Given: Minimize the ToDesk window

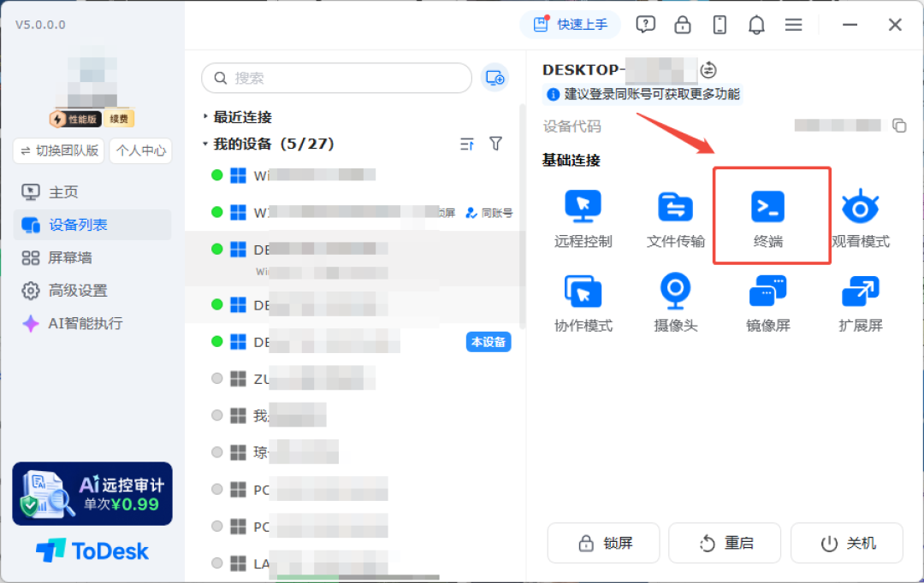Looking at the screenshot, I should click(850, 25).
